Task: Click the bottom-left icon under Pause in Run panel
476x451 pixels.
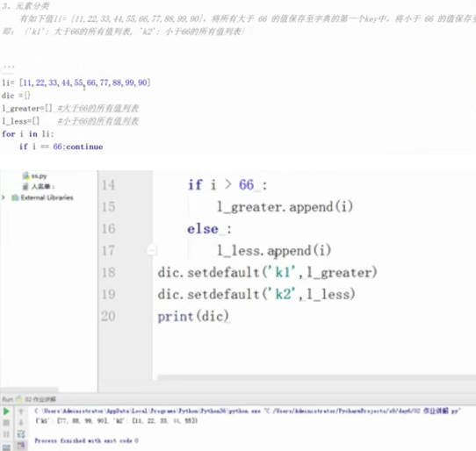Action: [6, 447]
